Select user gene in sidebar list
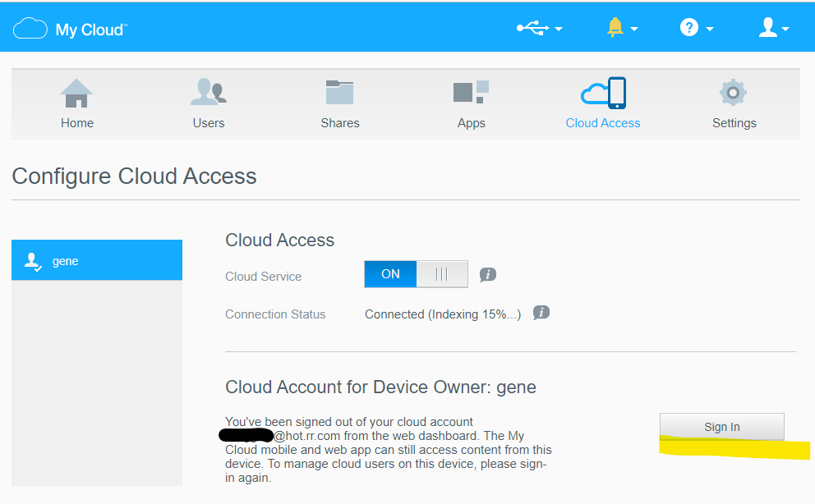The image size is (815, 504). (x=97, y=261)
